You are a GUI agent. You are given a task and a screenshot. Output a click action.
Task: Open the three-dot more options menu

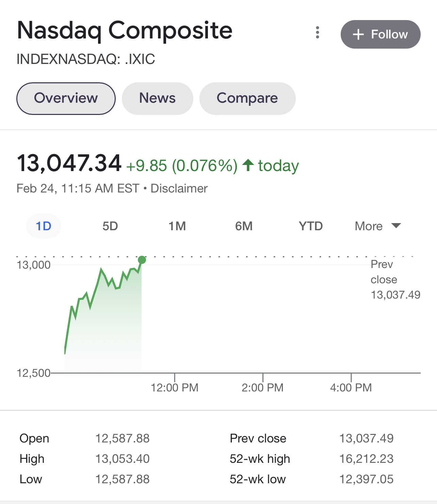pos(317,32)
